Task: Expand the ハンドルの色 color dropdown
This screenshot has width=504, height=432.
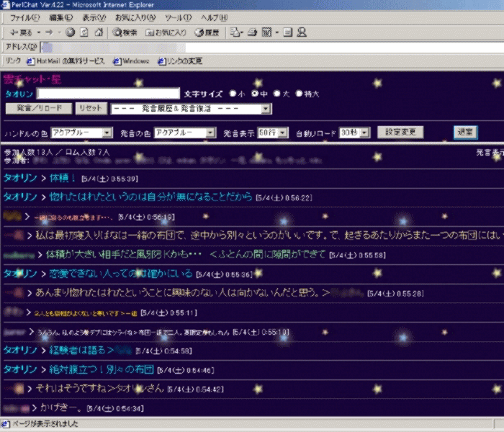Action: (81, 133)
